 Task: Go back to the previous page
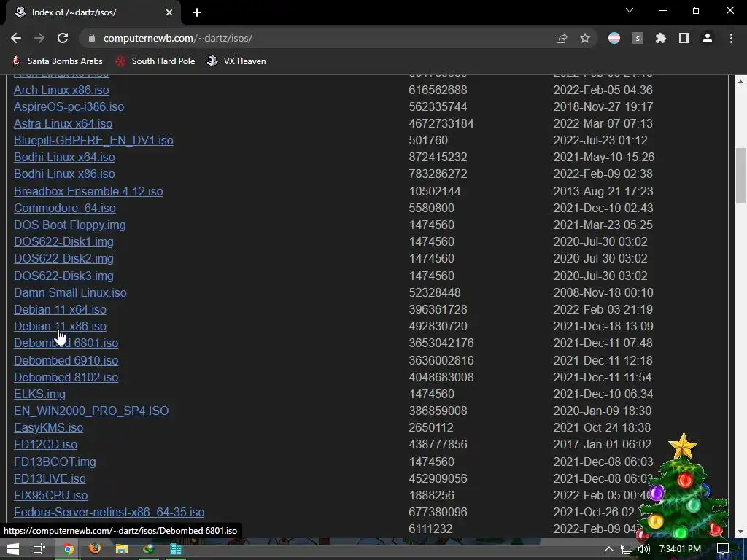click(x=16, y=38)
